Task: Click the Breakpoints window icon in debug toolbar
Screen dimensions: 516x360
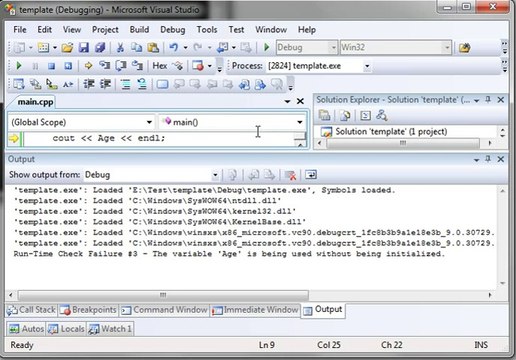Action: click(198, 66)
